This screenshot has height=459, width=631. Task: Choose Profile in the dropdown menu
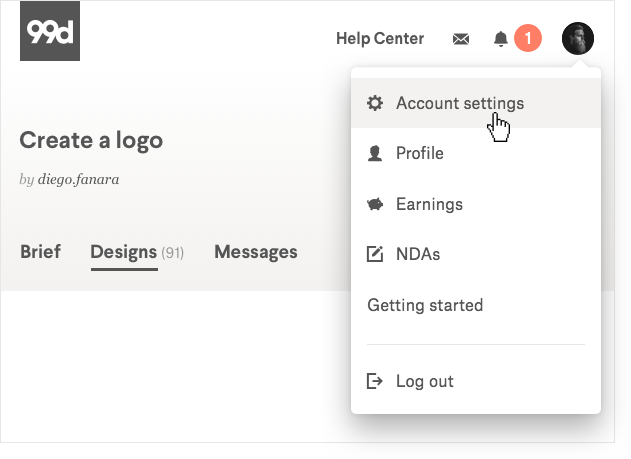pyautogui.click(x=420, y=153)
